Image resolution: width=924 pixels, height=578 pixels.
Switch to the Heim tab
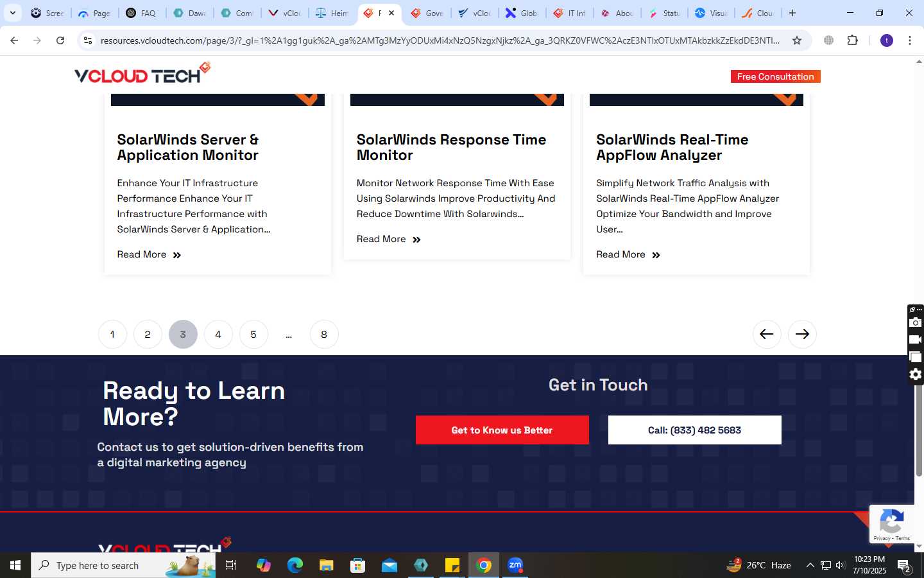click(x=332, y=13)
